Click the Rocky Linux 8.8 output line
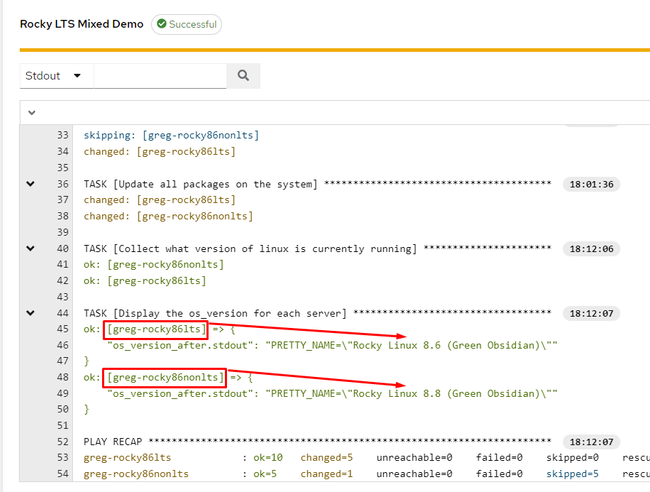 pyautogui.click(x=332, y=393)
